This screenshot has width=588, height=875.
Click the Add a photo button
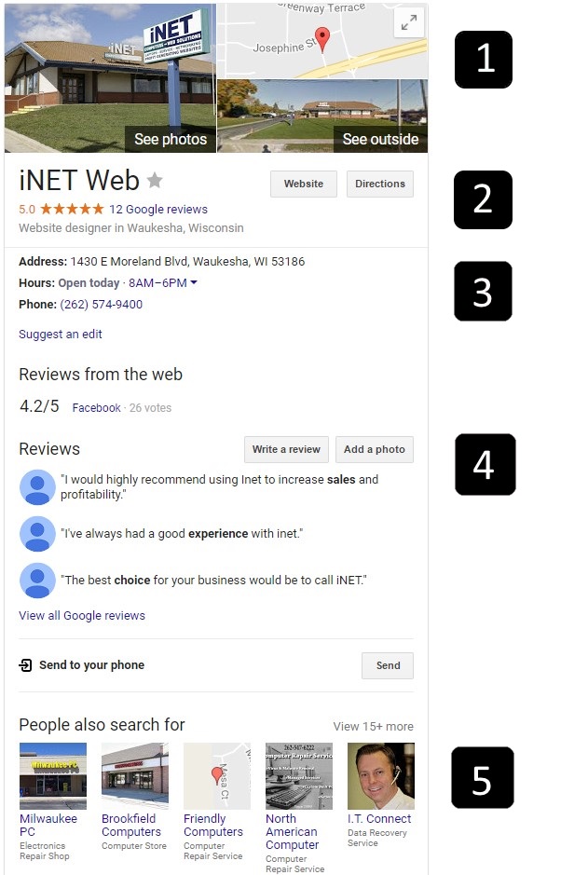(x=375, y=450)
